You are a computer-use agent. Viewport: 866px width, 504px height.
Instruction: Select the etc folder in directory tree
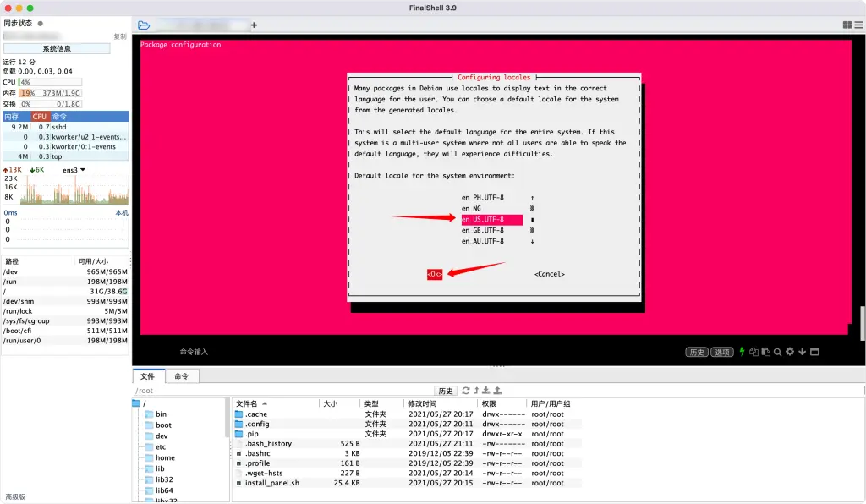coord(161,447)
